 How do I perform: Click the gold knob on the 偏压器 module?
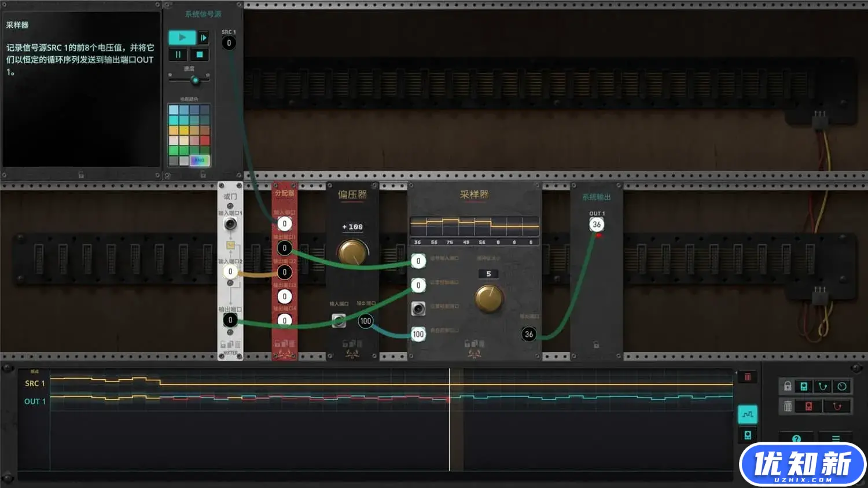coord(352,252)
